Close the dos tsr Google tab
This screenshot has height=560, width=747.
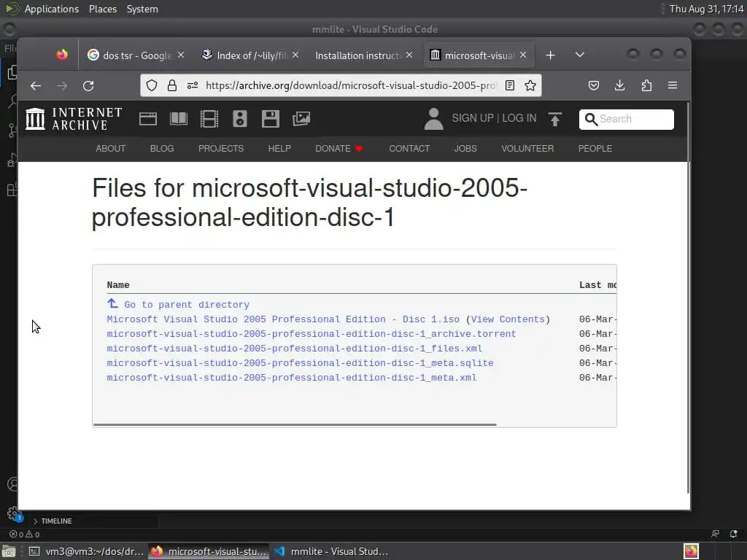pyautogui.click(x=181, y=55)
